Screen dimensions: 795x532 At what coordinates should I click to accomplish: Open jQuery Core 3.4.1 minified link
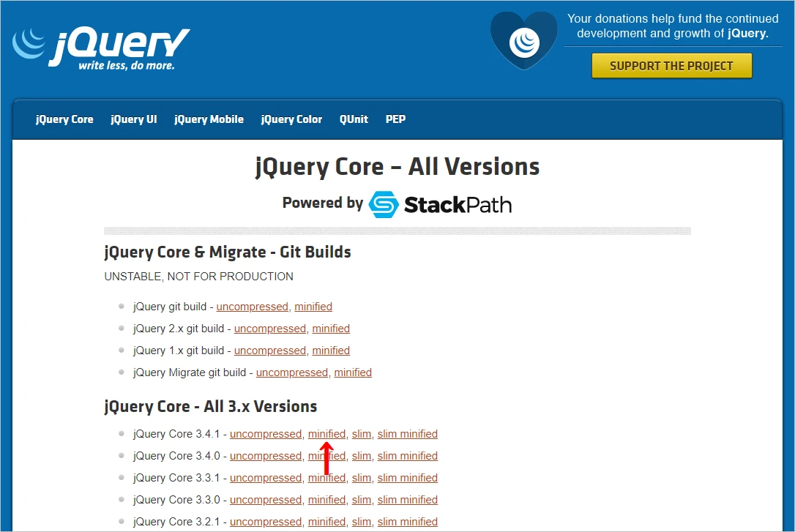(x=327, y=434)
